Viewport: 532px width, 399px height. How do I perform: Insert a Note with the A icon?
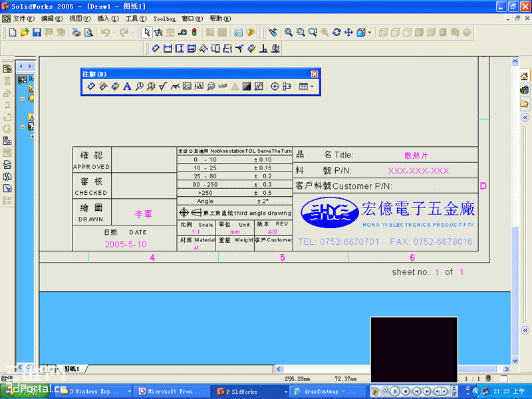tap(127, 86)
